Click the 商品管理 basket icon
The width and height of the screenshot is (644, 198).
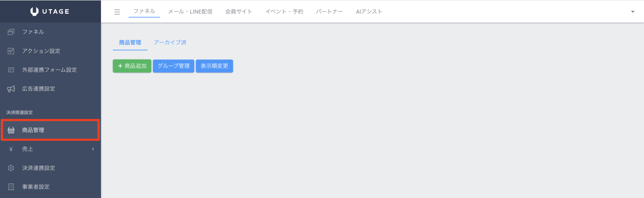tap(11, 130)
